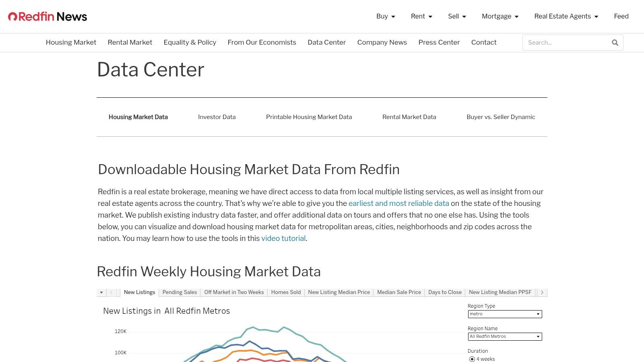
Task: Switch to the Median Sale Price tab
Action: coord(399,292)
